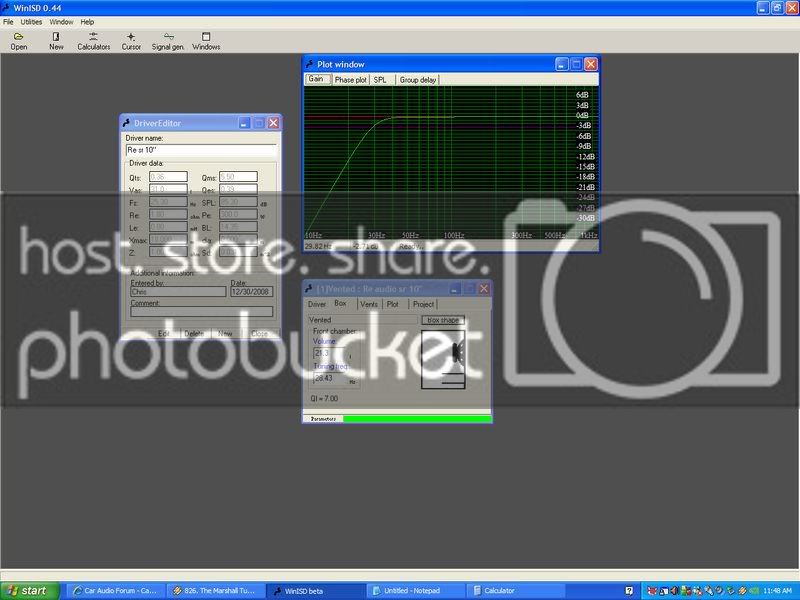Switch to WinISD beta taskbar item

point(316,591)
